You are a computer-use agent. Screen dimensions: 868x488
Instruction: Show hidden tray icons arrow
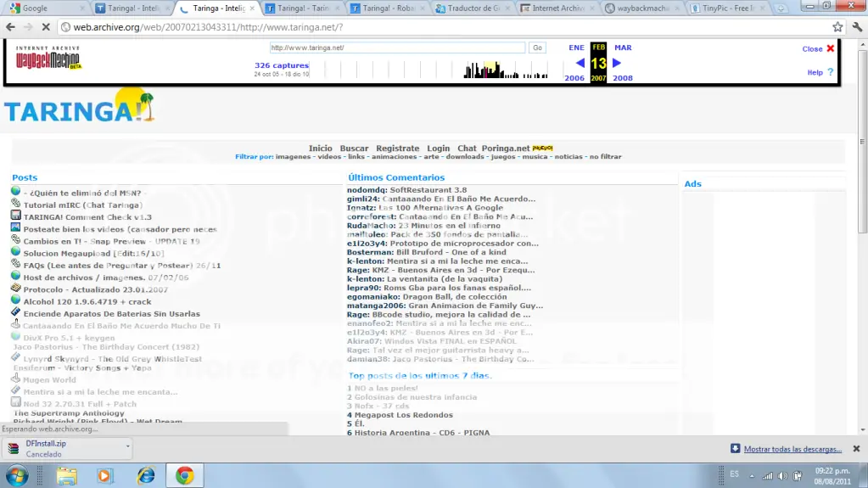[x=752, y=476]
